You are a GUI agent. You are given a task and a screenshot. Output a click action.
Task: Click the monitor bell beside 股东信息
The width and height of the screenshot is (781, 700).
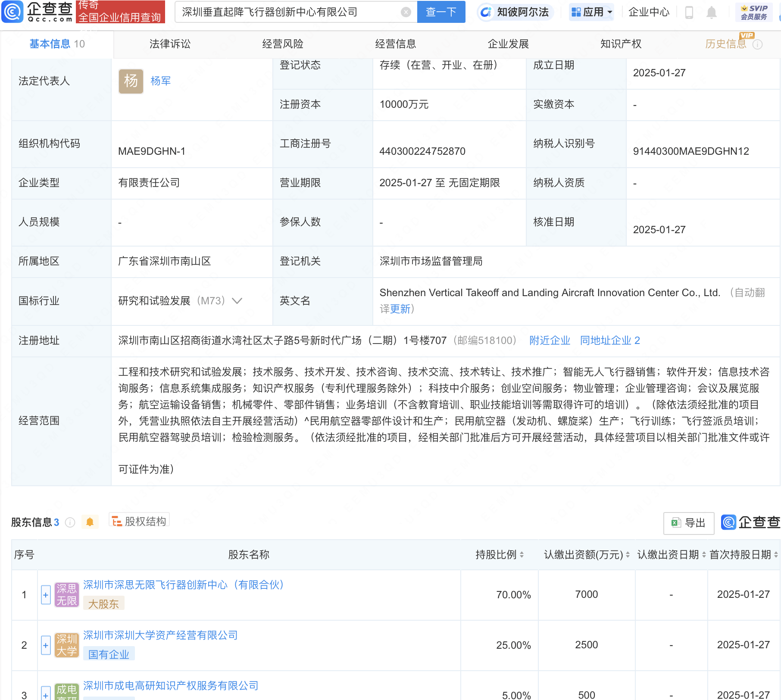91,522
